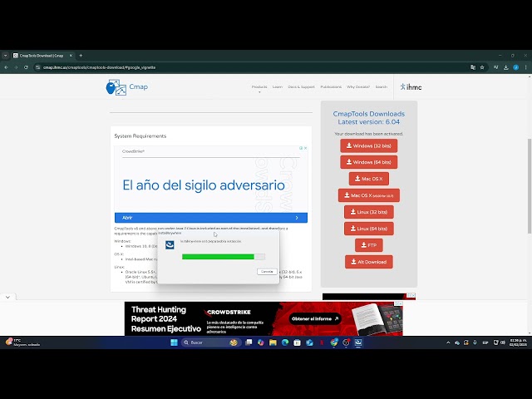Open Chrome's three-dot menu
Screen dimensions: 532x399
pyautogui.click(x=525, y=67)
